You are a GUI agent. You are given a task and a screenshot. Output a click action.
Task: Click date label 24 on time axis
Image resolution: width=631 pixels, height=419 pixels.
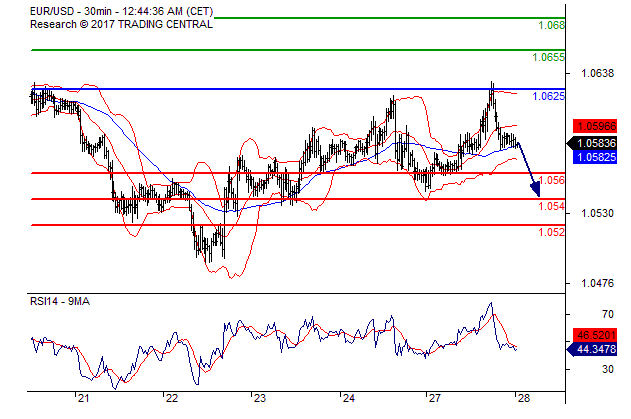point(348,398)
